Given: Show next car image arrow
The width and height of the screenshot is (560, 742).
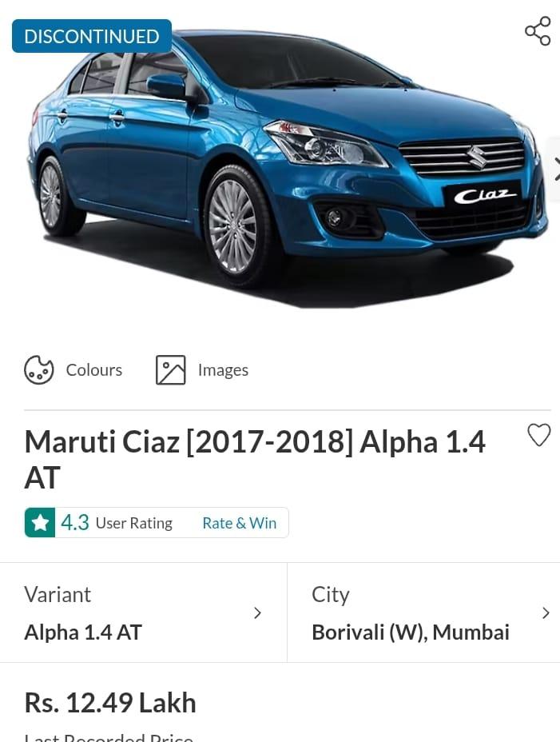Looking at the screenshot, I should (556, 169).
